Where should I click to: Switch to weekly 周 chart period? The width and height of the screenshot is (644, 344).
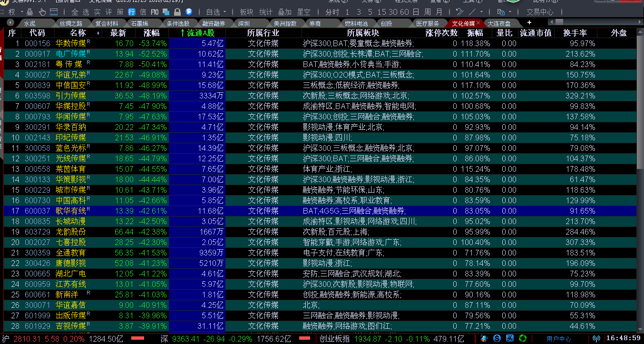[428, 11]
